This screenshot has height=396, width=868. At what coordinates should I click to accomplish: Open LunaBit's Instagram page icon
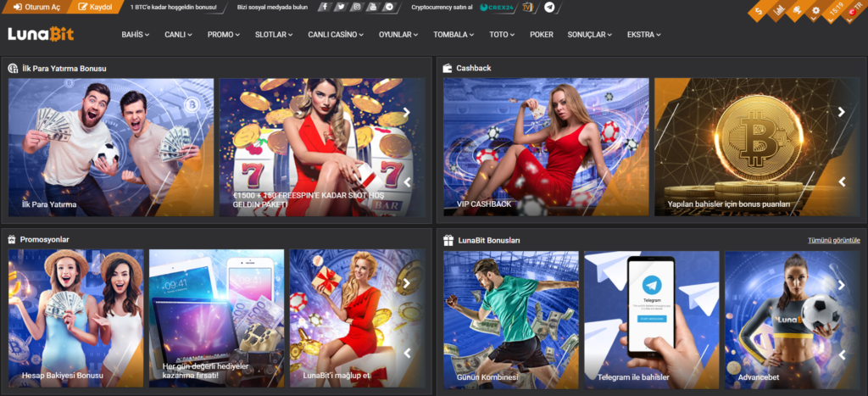[357, 7]
